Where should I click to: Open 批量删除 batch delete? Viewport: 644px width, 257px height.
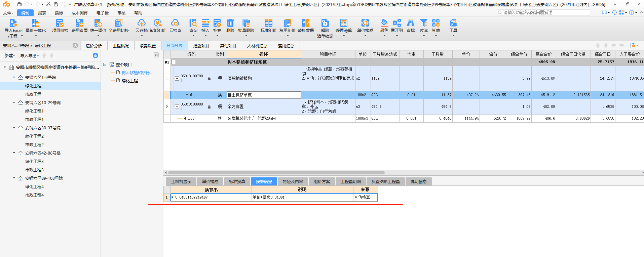[x=246, y=26]
